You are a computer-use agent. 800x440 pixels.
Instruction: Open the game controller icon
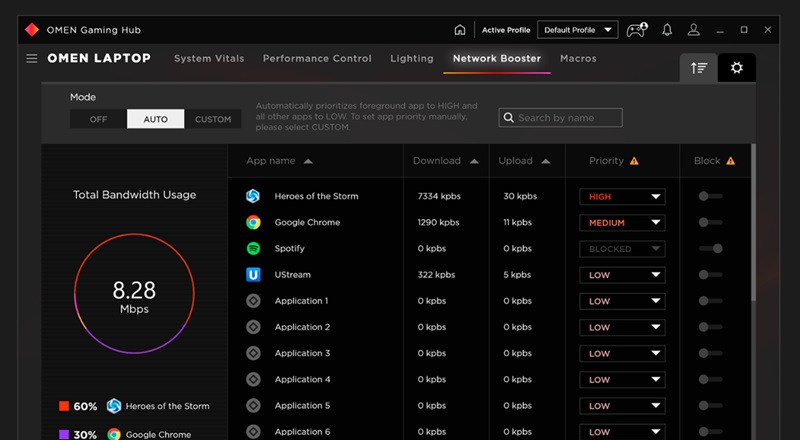coord(637,30)
